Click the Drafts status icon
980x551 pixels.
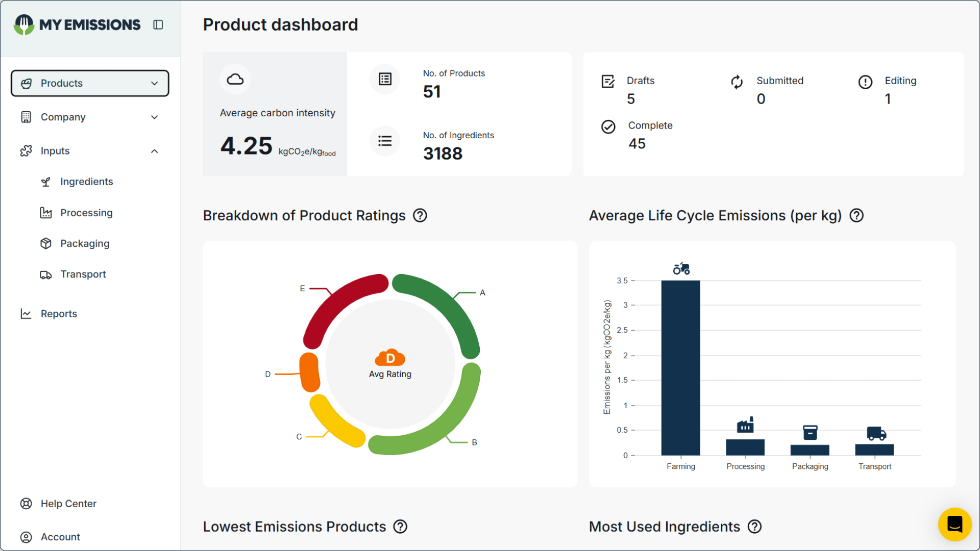(608, 82)
